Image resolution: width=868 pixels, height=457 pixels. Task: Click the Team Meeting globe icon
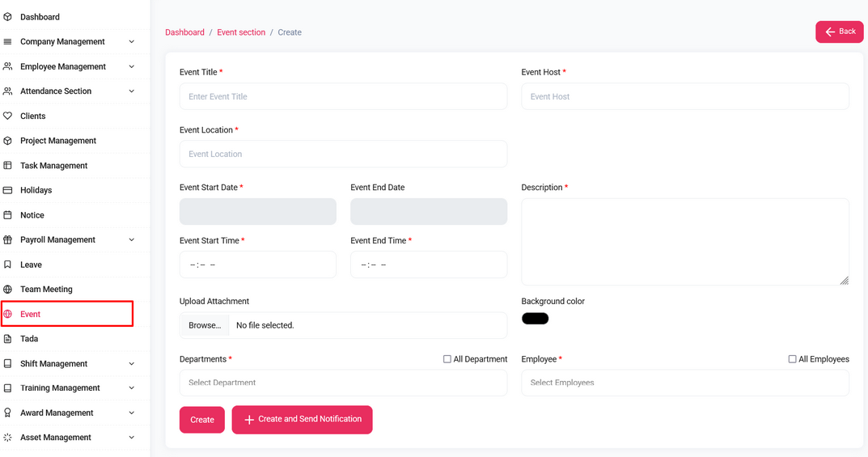click(8, 290)
